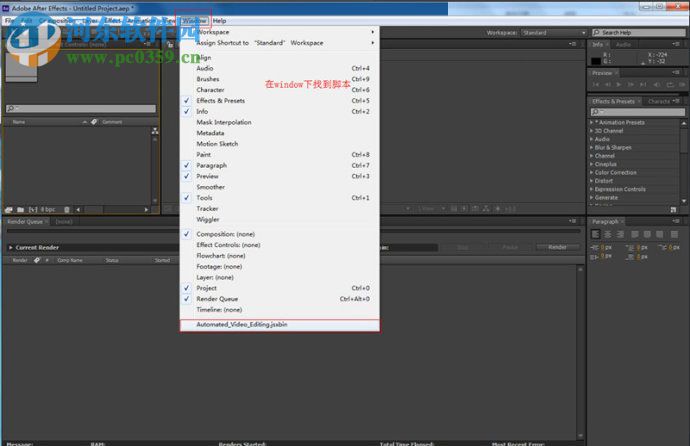Viewport: 690px width, 446px height.
Task: Justify all paragraph lines
Action: tap(674, 234)
